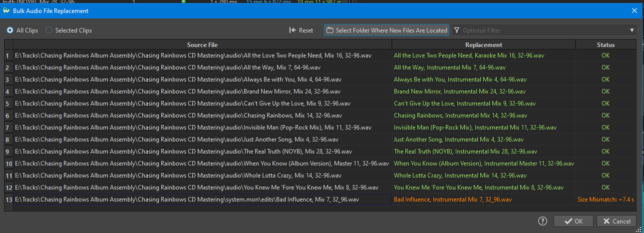Click the Replacement column header
Viewport: 644px width, 233px height.
pos(484,45)
